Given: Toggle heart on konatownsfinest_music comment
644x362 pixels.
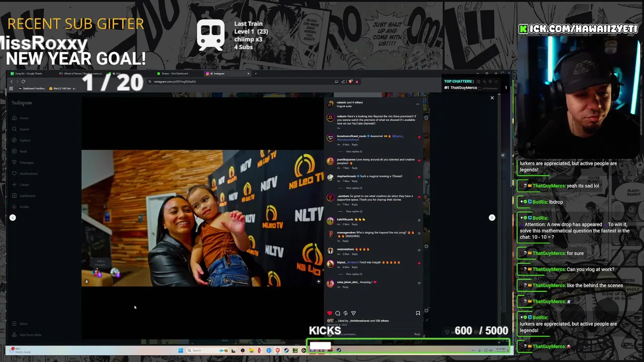Looking at the screenshot, I should click(419, 137).
